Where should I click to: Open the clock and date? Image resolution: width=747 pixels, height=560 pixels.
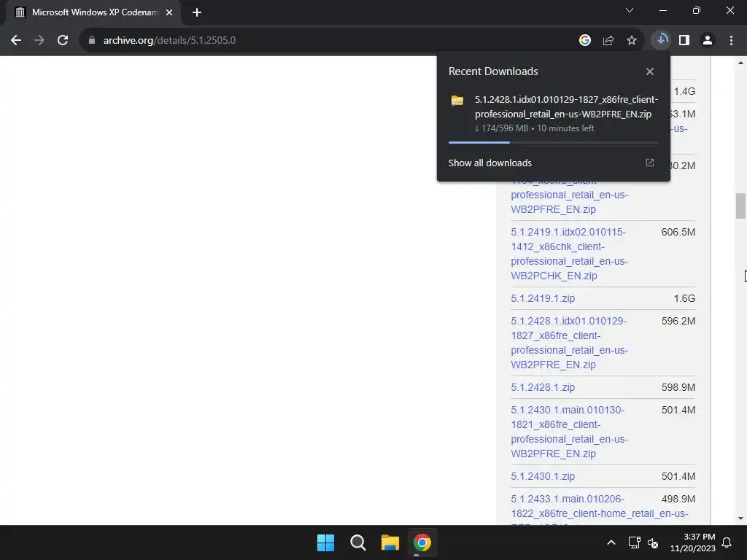[693, 542]
